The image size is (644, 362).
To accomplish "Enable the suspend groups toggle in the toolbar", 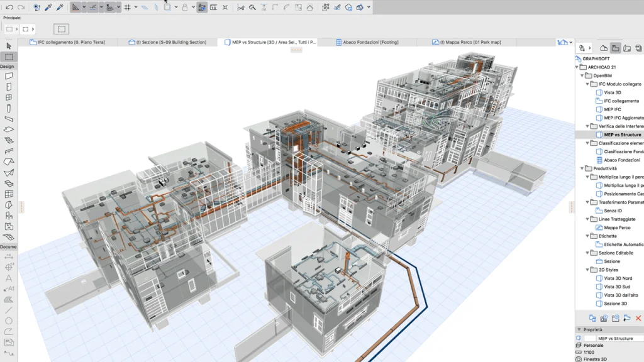I will (x=184, y=6).
